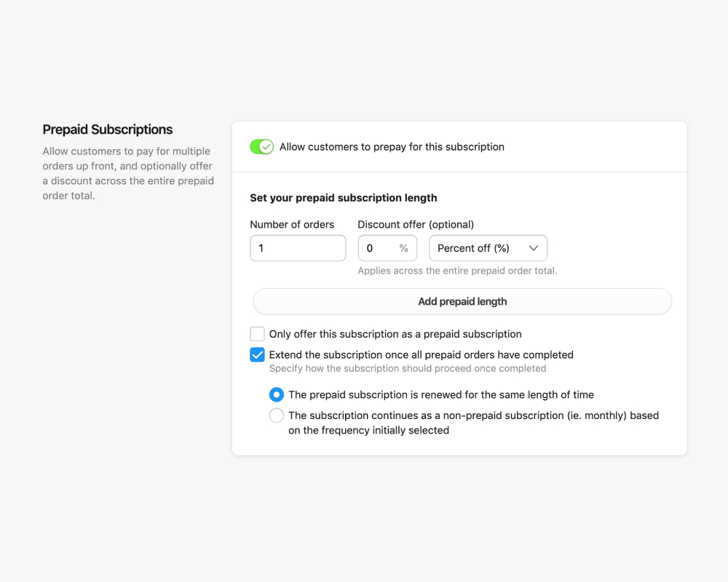
Task: Click 'Specify how the subscription should proceed' hint
Action: 408,369
